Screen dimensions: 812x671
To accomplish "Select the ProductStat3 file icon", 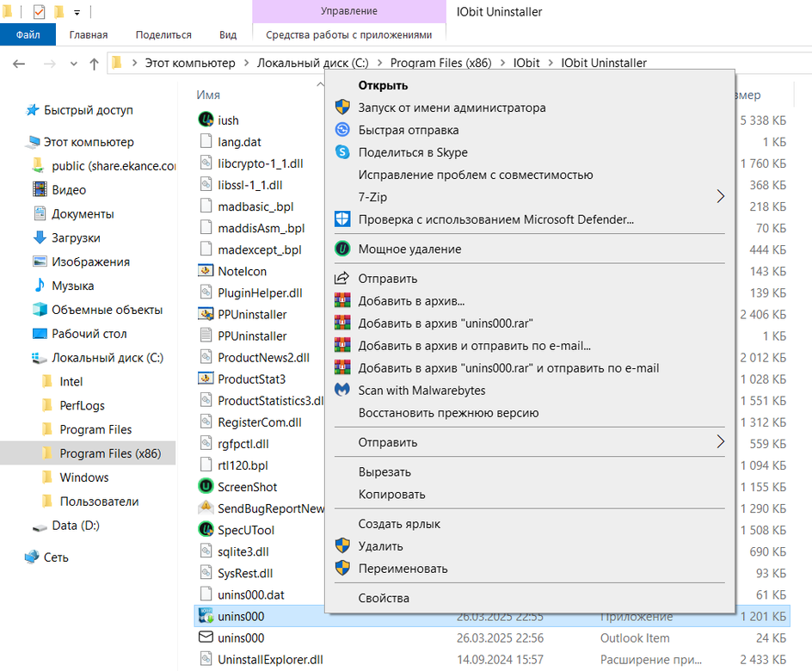I will (206, 379).
